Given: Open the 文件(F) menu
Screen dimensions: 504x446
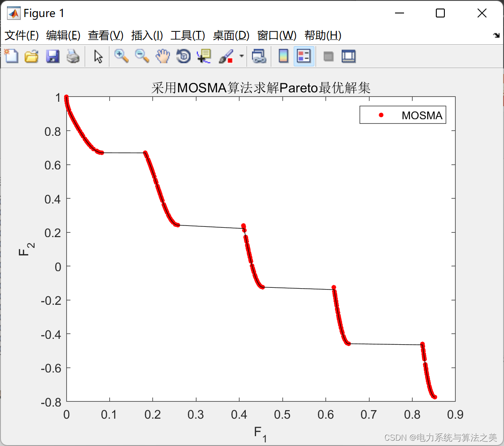Looking at the screenshot, I should (x=22, y=35).
